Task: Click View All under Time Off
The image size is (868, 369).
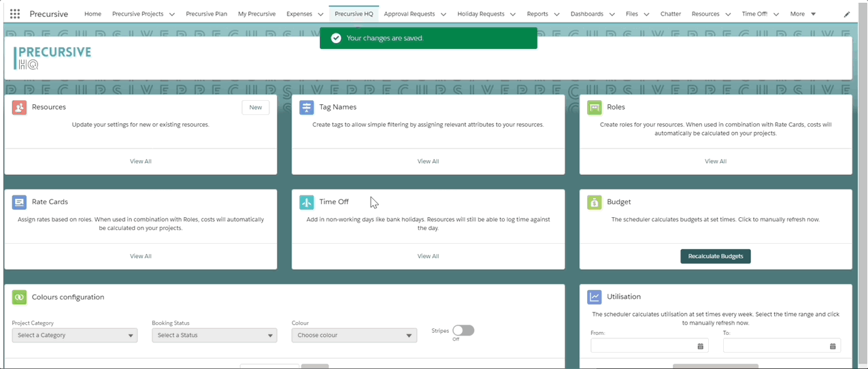Action: (428, 256)
